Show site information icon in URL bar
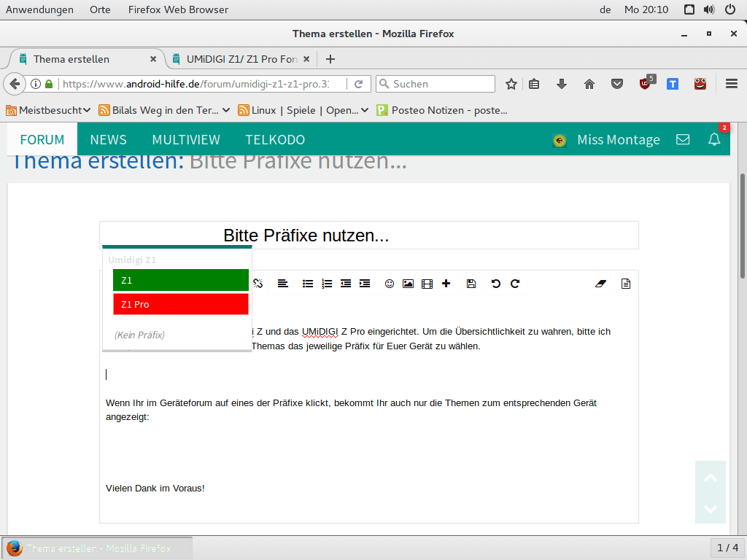This screenshot has width=747, height=560. [x=35, y=85]
